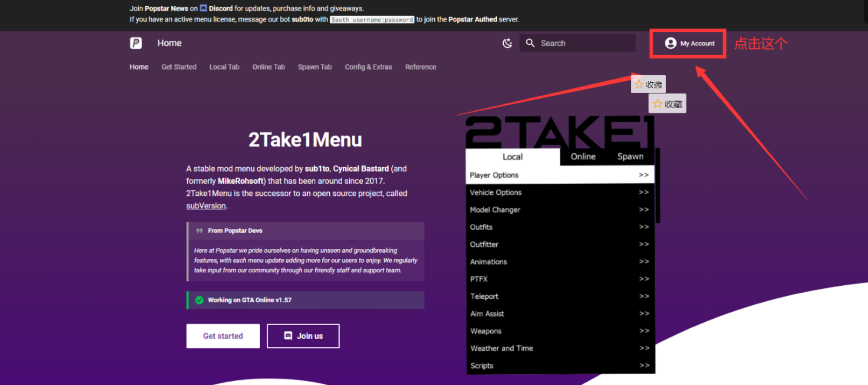Switch to Online Tab section
Screen dimensions: 868x385
tap(268, 67)
